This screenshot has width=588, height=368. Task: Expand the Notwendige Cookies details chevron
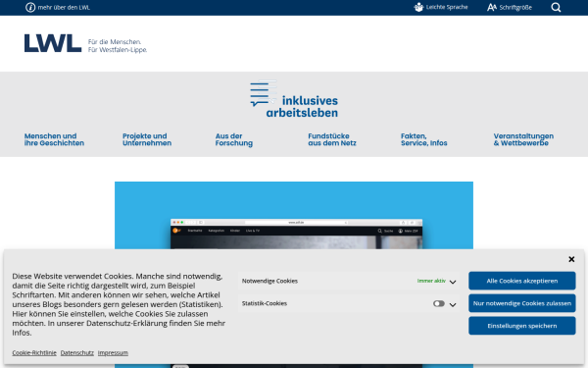(453, 282)
